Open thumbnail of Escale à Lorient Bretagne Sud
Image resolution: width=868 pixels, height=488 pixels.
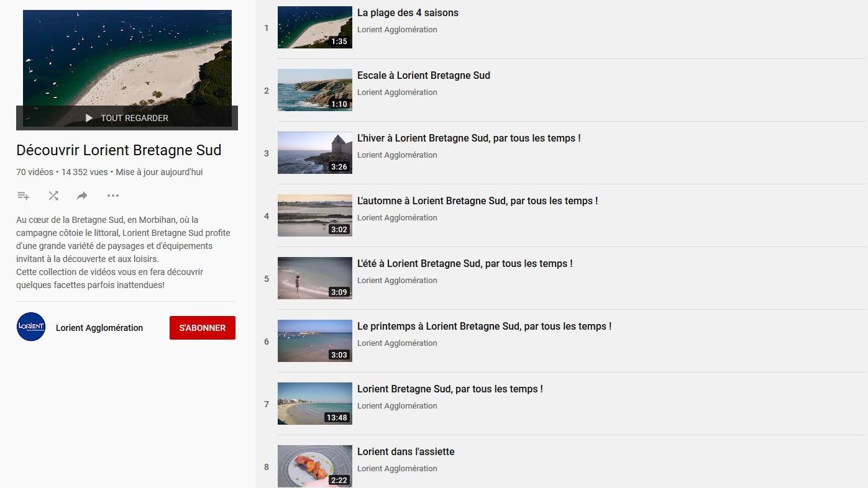pyautogui.click(x=315, y=90)
